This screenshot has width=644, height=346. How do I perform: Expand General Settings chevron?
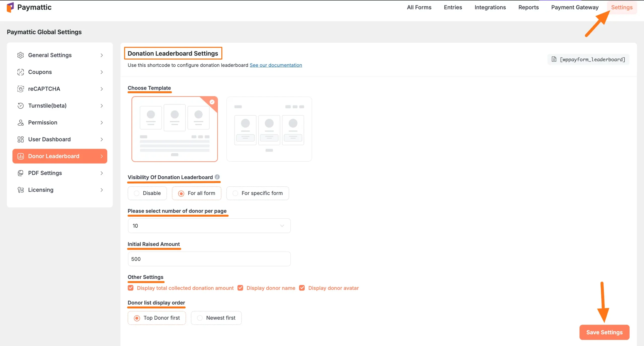click(102, 55)
